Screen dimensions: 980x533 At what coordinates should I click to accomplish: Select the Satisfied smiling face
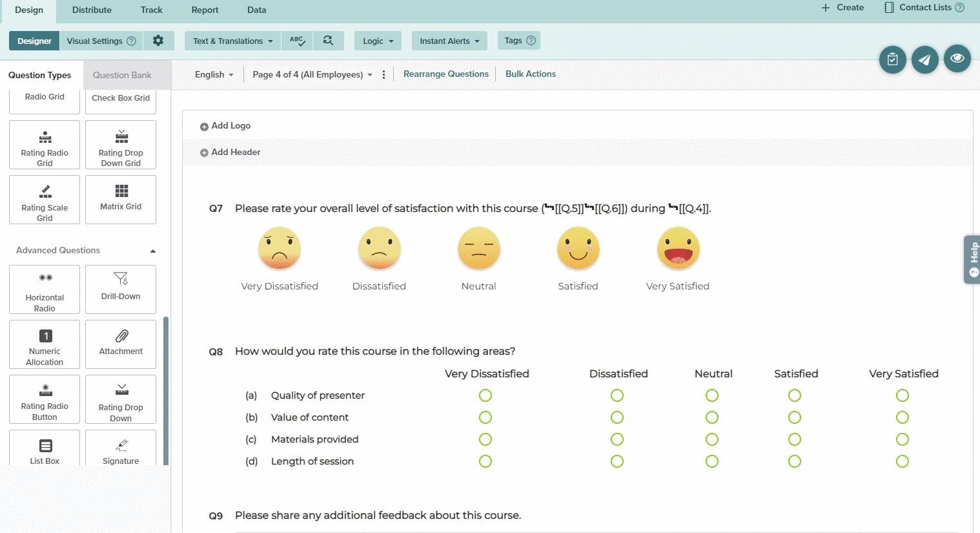point(578,248)
